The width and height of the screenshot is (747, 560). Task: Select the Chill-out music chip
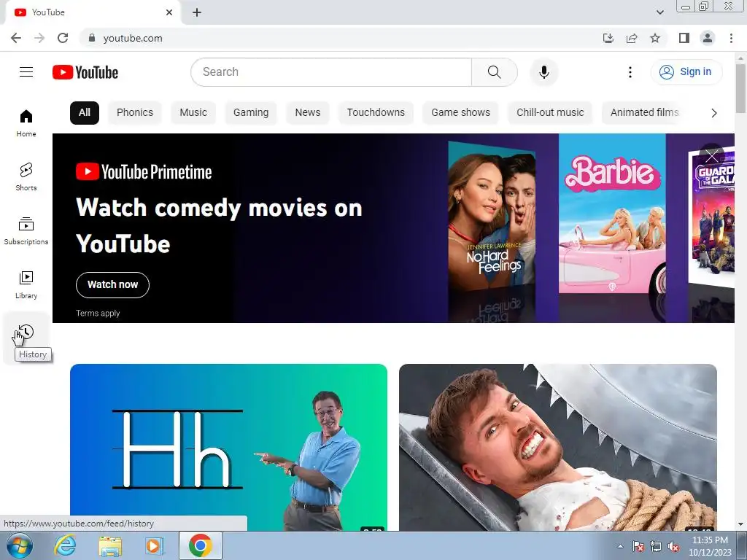pos(550,113)
